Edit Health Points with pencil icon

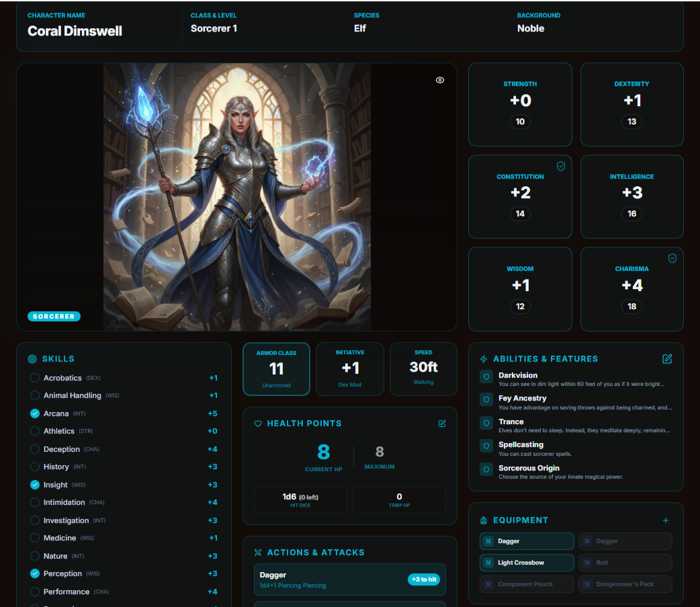tap(442, 423)
